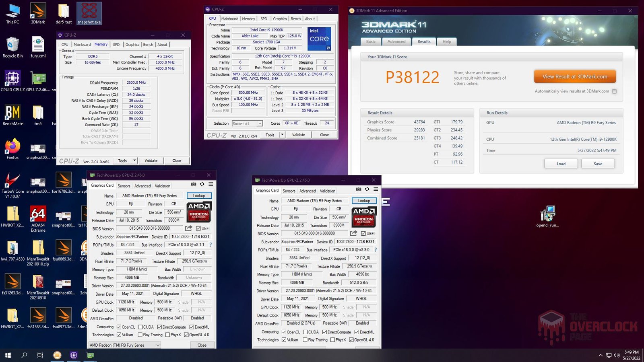The width and height of the screenshot is (644, 362).
Task: Click View Result at 3DMark.com button
Action: point(574,76)
